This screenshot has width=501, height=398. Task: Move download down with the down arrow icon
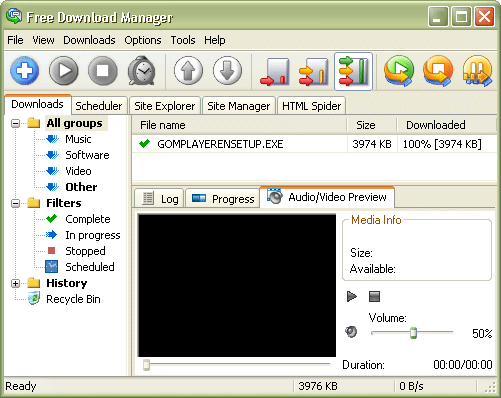(228, 71)
